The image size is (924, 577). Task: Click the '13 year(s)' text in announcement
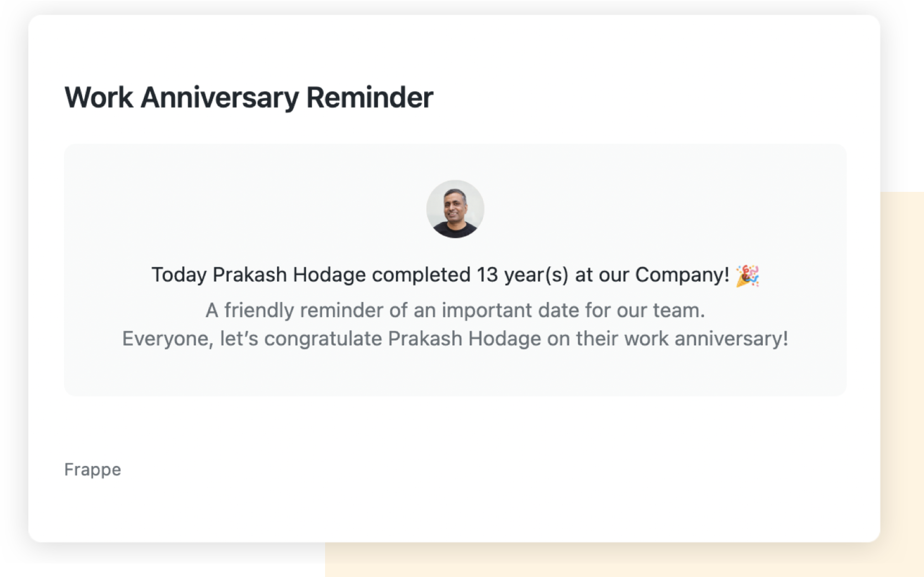click(523, 275)
